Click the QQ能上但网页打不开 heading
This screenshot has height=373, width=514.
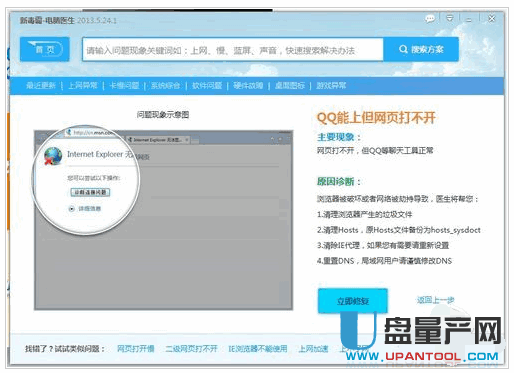(376, 118)
